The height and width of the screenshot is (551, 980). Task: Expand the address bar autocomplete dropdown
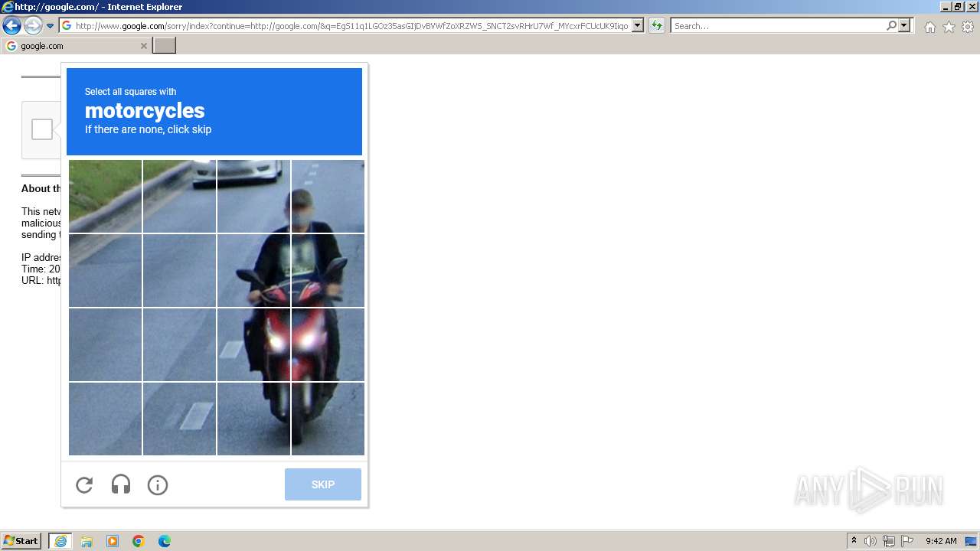point(638,26)
